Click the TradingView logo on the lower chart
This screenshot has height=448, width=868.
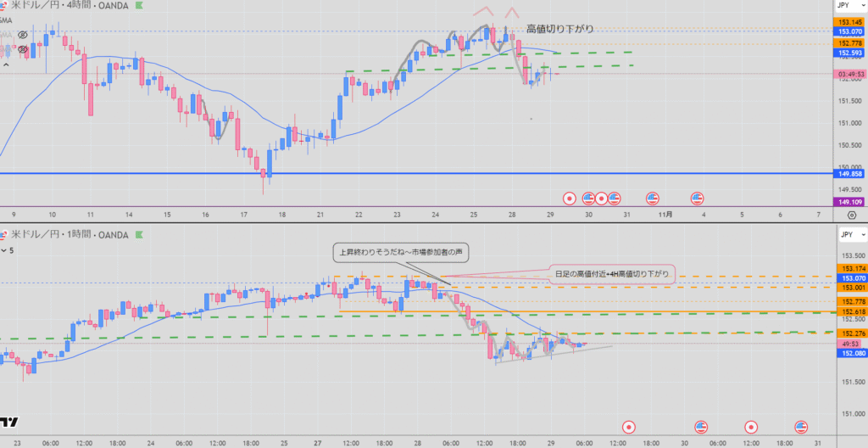point(10,422)
